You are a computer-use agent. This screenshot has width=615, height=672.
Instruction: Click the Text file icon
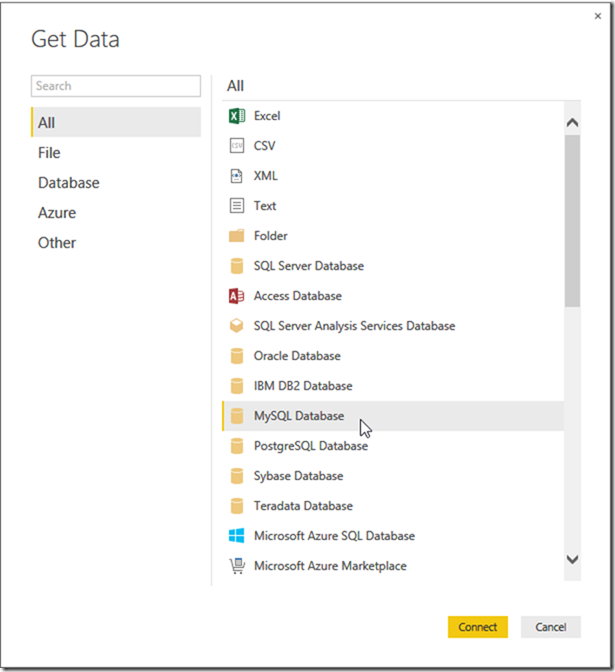pos(237,206)
